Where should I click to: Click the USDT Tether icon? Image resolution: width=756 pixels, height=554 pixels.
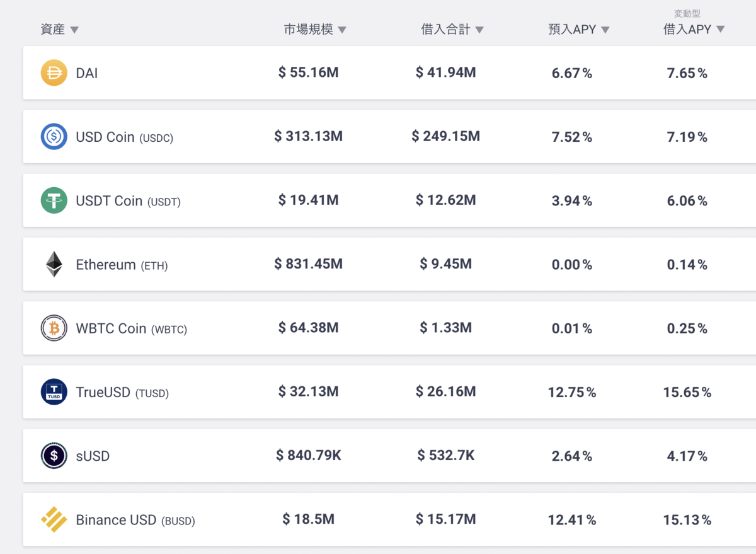click(54, 200)
